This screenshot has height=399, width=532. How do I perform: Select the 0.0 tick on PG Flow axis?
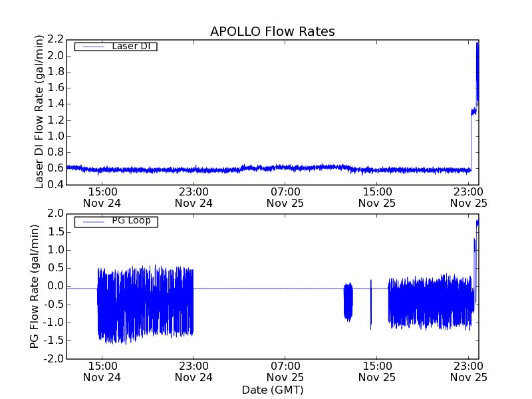point(55,286)
